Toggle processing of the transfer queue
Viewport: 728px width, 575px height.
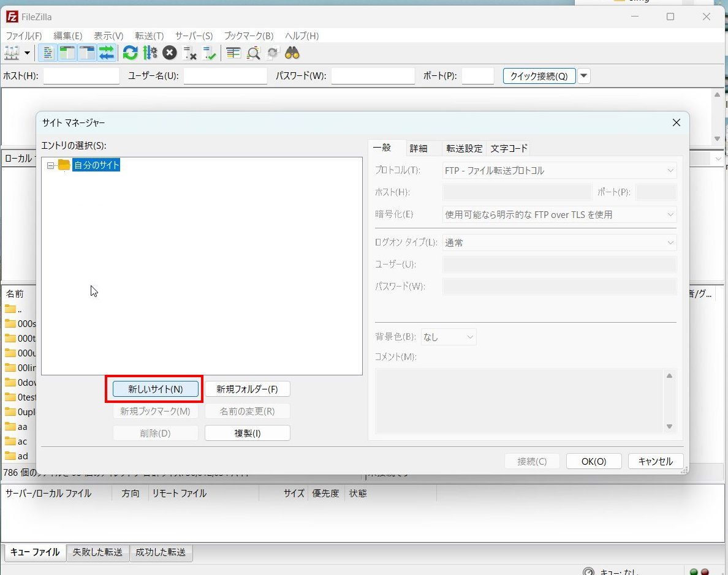click(x=150, y=53)
